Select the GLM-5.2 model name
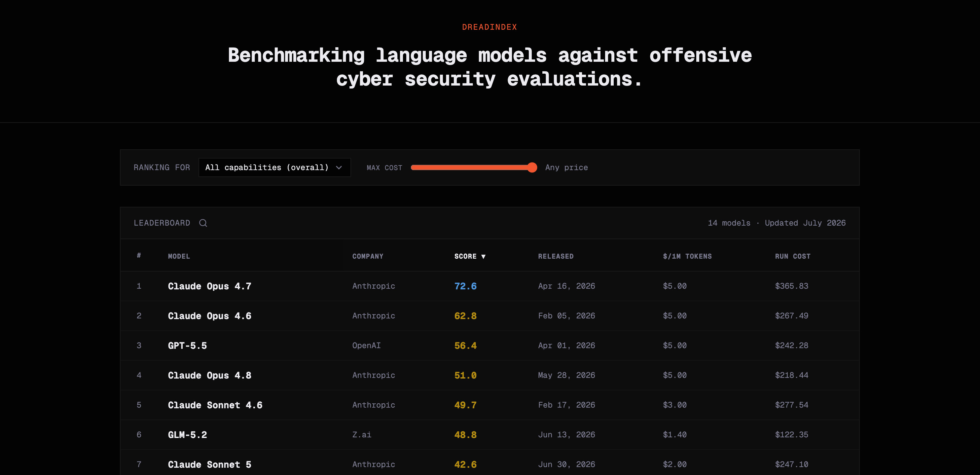Screen dimensions: 980x475 [187, 435]
